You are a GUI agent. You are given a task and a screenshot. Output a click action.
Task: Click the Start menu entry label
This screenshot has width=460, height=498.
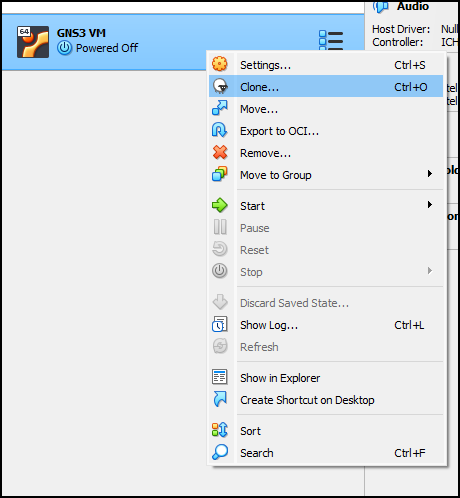point(252,206)
